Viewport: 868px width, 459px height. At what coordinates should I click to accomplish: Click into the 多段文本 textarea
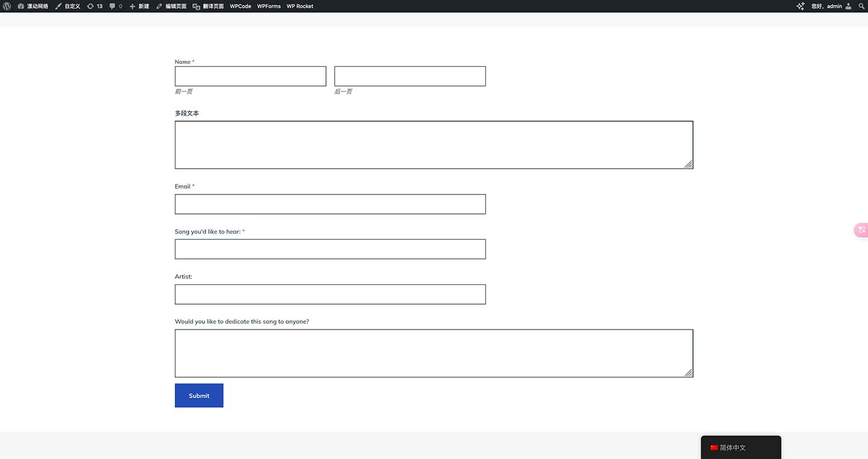tap(434, 145)
